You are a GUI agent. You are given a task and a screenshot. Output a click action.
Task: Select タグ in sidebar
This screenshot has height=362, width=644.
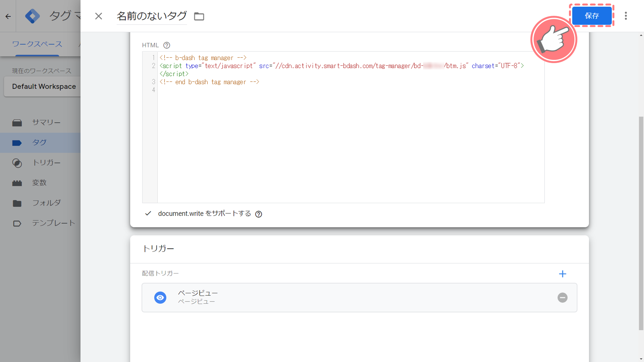tap(40, 143)
